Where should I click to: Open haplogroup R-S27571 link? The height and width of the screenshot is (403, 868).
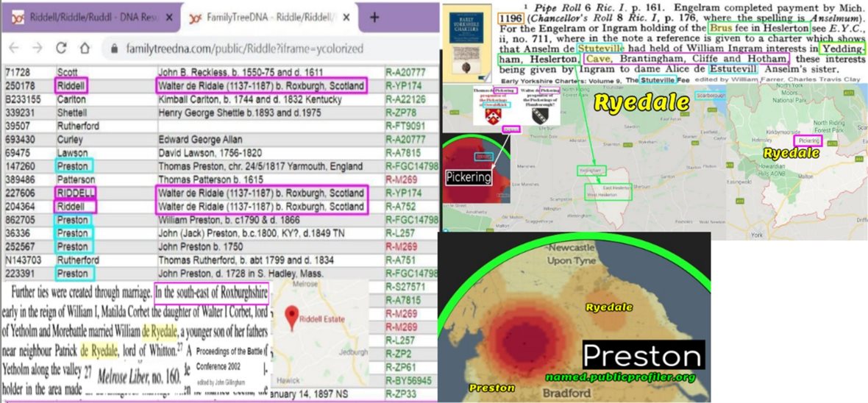tap(406, 286)
